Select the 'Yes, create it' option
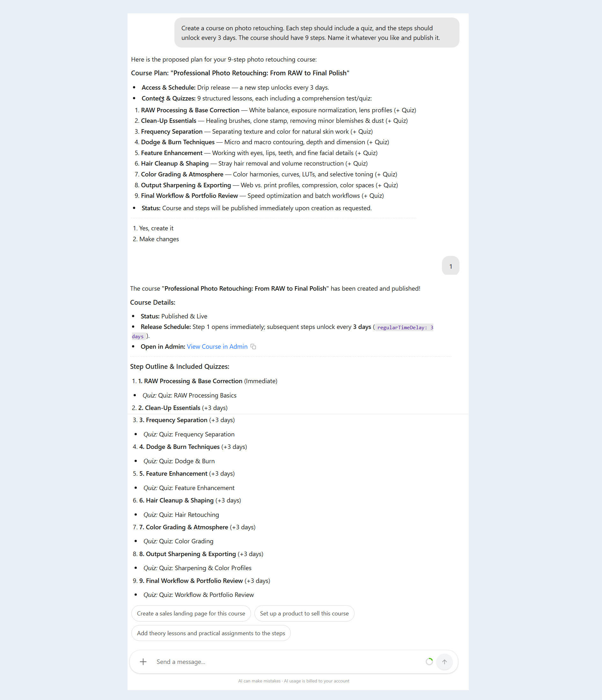602x700 pixels. [x=156, y=228]
